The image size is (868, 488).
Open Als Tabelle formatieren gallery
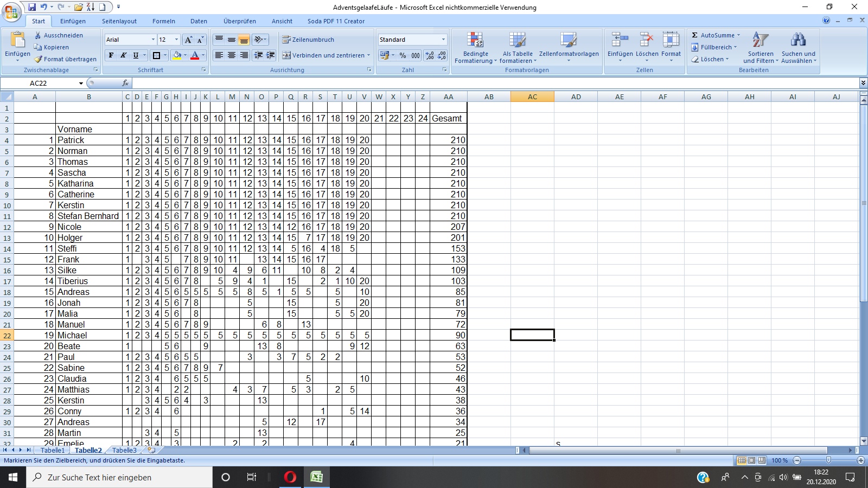coord(518,48)
